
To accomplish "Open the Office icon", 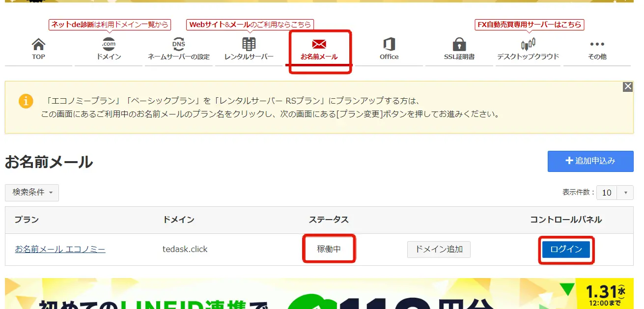I will [389, 45].
